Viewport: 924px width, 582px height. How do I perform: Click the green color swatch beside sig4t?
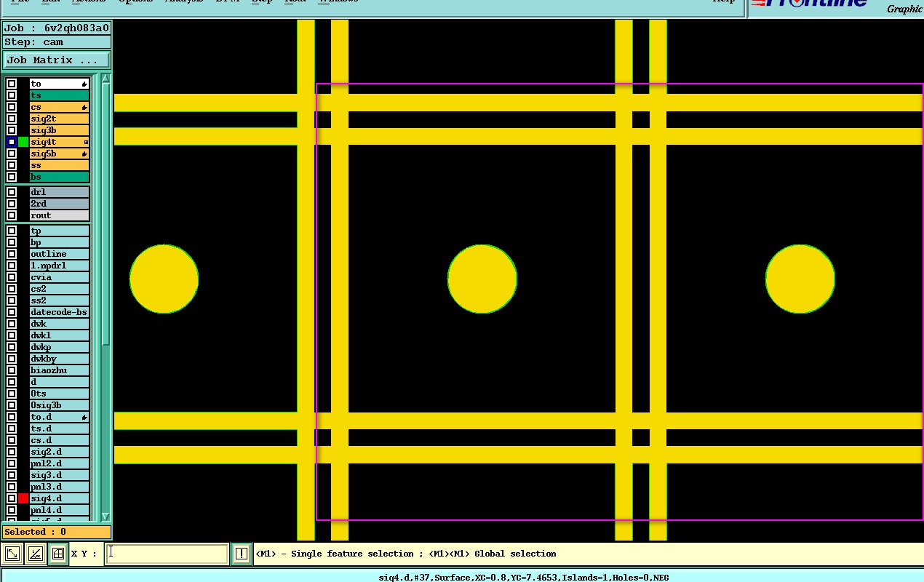[x=23, y=142]
